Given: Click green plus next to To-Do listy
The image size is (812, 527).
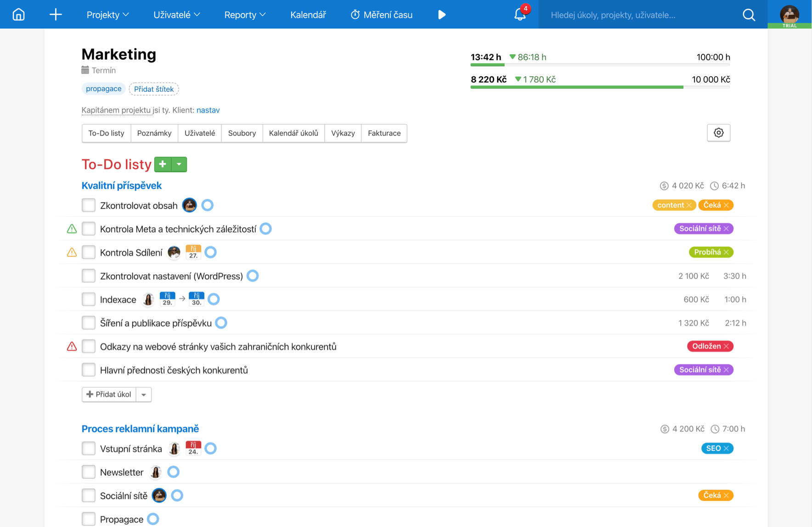Looking at the screenshot, I should 163,164.
